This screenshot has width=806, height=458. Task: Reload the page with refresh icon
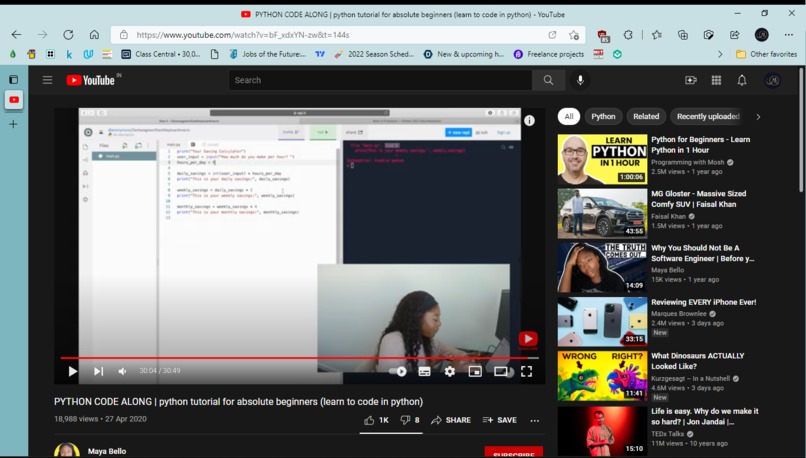click(x=68, y=34)
